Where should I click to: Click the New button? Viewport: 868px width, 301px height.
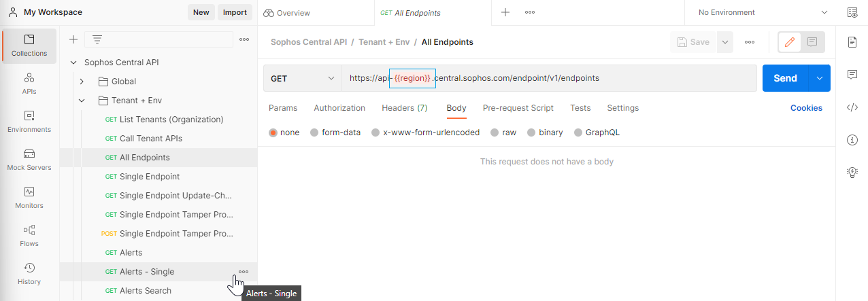tap(201, 12)
